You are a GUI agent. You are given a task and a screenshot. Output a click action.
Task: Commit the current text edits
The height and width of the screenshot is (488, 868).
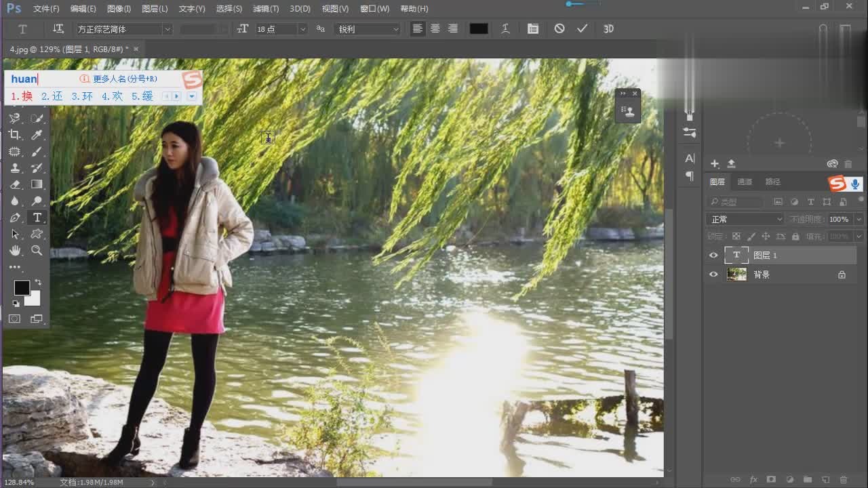point(582,28)
